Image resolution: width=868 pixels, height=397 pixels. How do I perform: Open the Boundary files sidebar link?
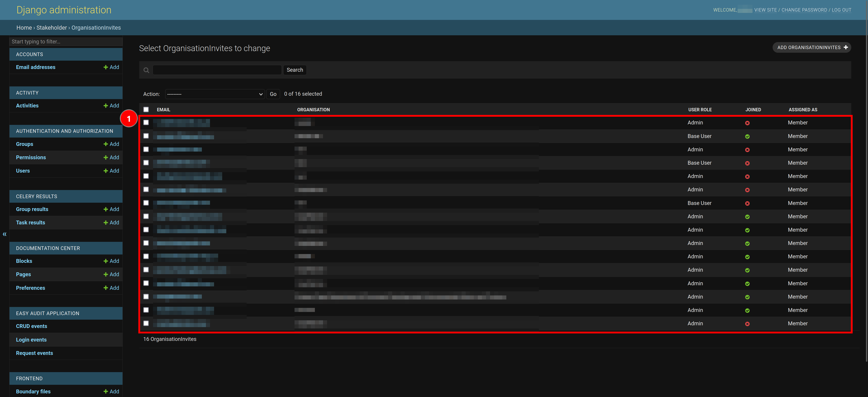click(x=33, y=391)
